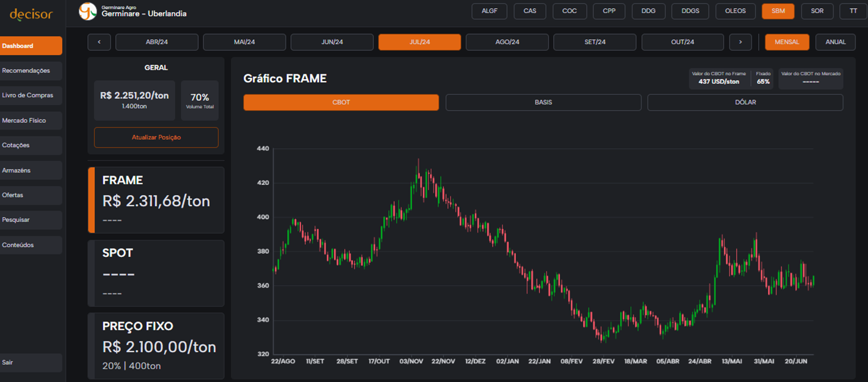Click the Gráfico FRAME heading
The height and width of the screenshot is (382, 868).
285,78
